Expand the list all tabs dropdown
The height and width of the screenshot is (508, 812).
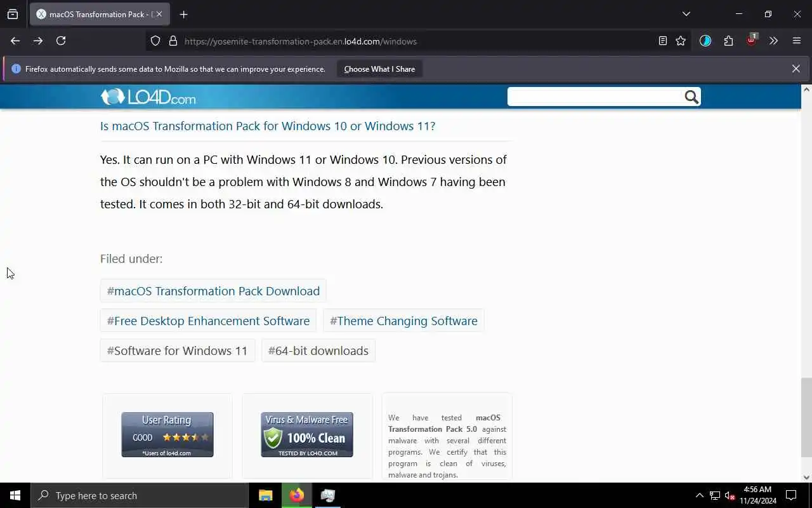(x=686, y=14)
